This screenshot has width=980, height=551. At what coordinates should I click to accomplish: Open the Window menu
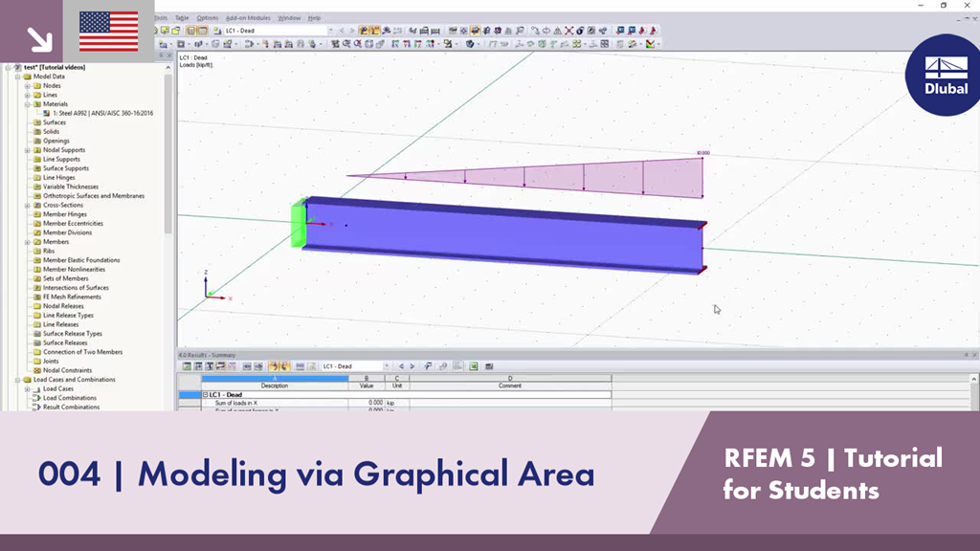(289, 18)
